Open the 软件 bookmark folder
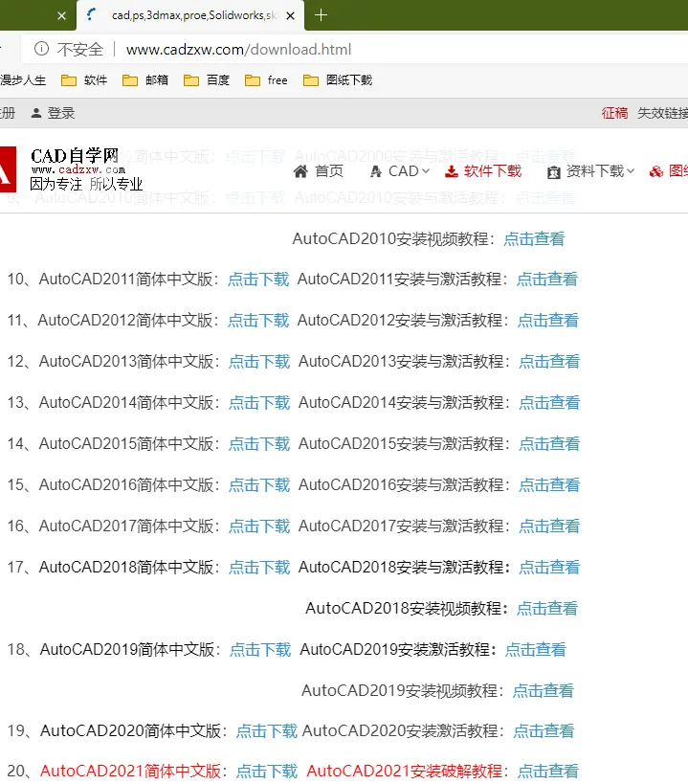The image size is (688, 784). (x=84, y=80)
